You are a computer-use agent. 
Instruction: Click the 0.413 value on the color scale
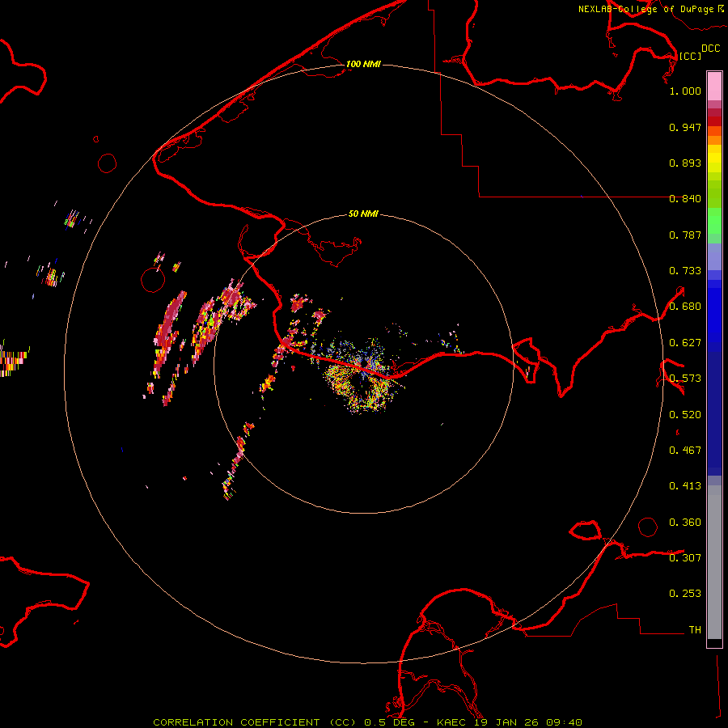685,486
